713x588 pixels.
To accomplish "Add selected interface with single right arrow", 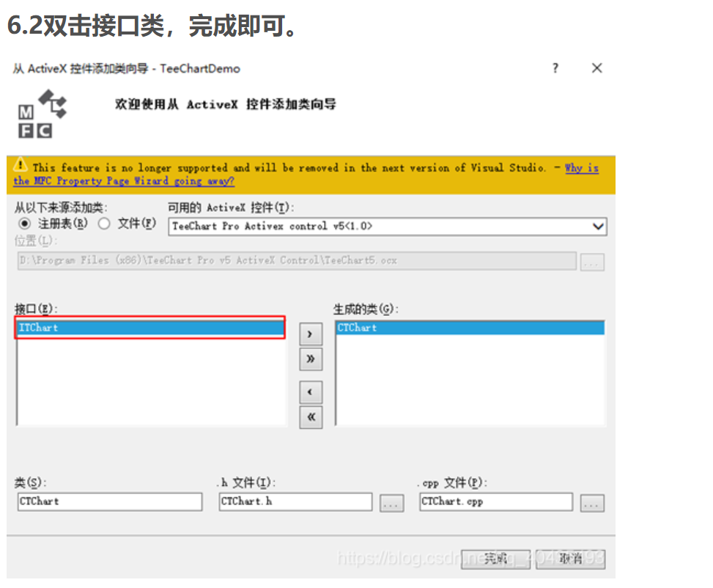I will tap(311, 334).
